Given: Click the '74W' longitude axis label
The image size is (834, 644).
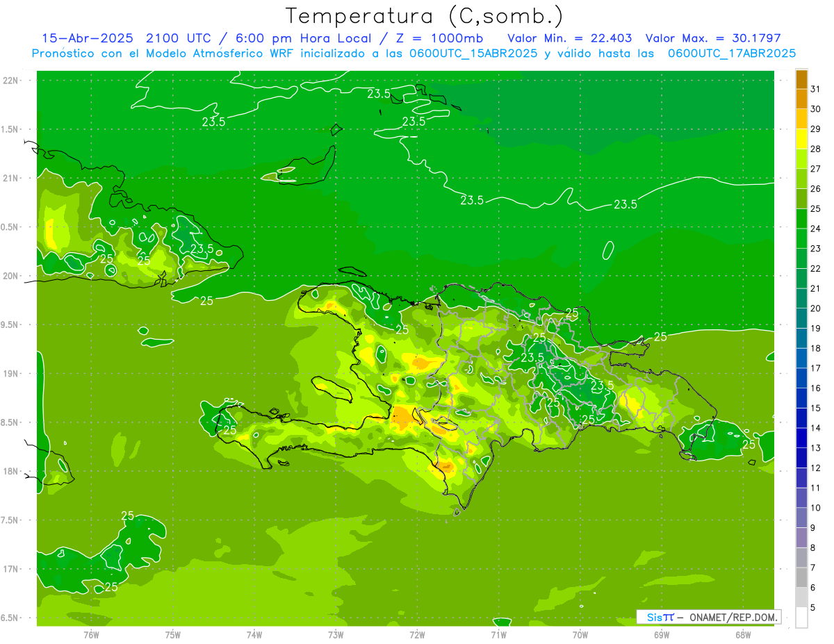Looking at the screenshot, I should (x=254, y=634).
